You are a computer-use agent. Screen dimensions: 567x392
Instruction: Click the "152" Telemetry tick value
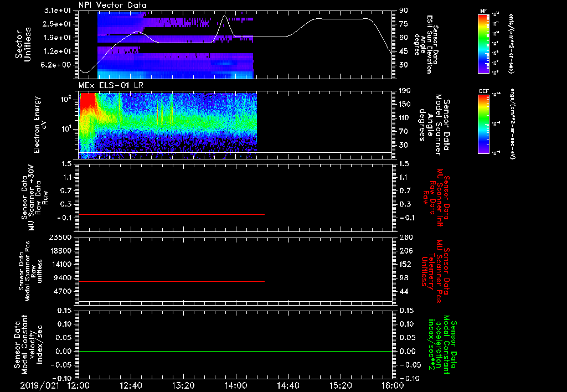pos(406,264)
